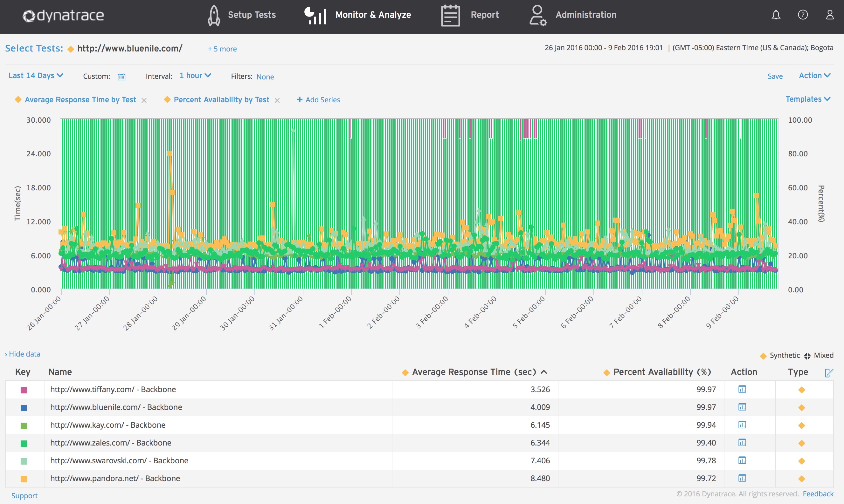Click the edit columns pencil icon
Image resolution: width=844 pixels, height=504 pixels.
coord(829,372)
